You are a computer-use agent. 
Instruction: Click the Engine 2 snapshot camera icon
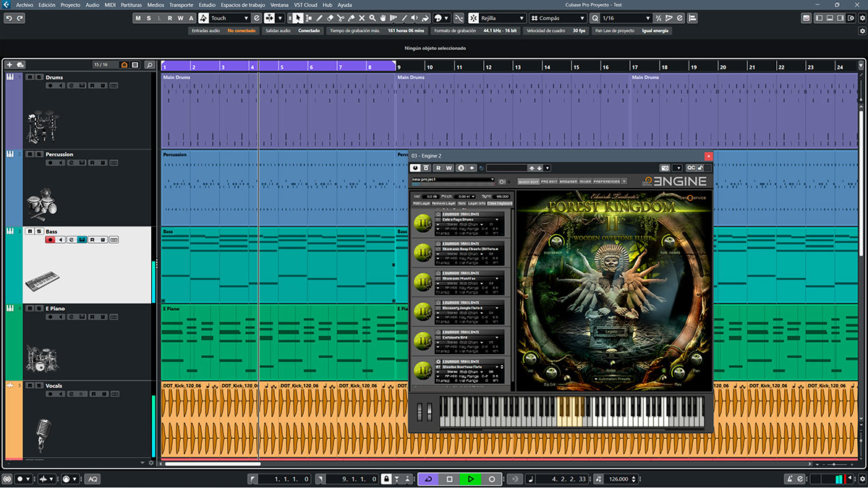pos(664,168)
